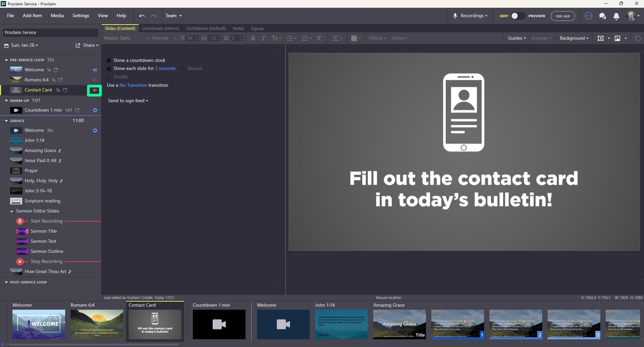The width and height of the screenshot is (644, 347).
Task: Enable Show a countdown clock
Action: pos(109,60)
